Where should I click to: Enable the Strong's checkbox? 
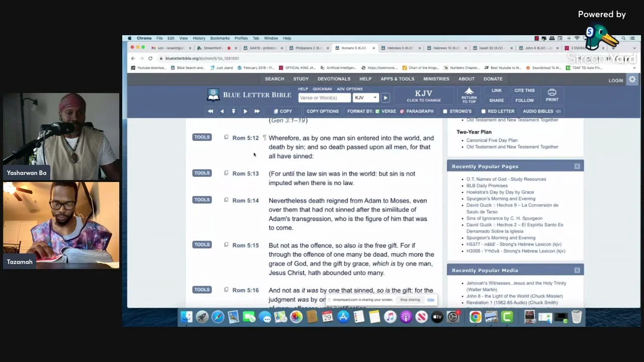(445, 111)
